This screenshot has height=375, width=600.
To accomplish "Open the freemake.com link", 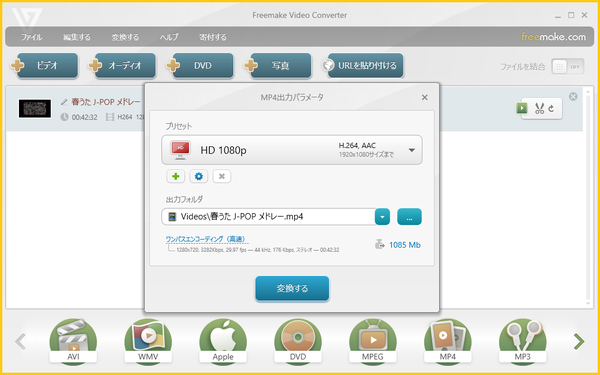I will click(553, 37).
